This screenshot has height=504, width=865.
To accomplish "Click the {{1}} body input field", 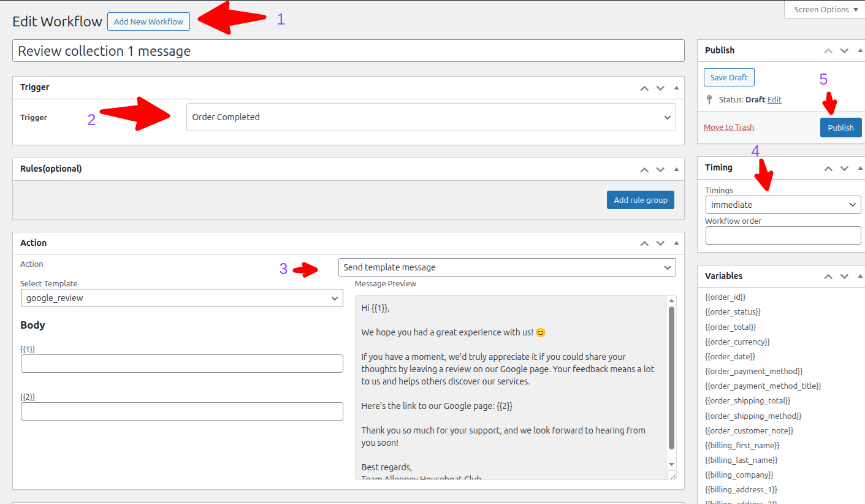I will [182, 364].
